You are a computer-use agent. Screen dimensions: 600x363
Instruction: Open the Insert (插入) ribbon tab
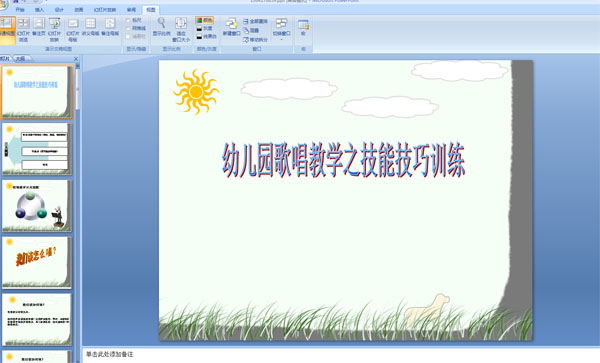pyautogui.click(x=39, y=10)
